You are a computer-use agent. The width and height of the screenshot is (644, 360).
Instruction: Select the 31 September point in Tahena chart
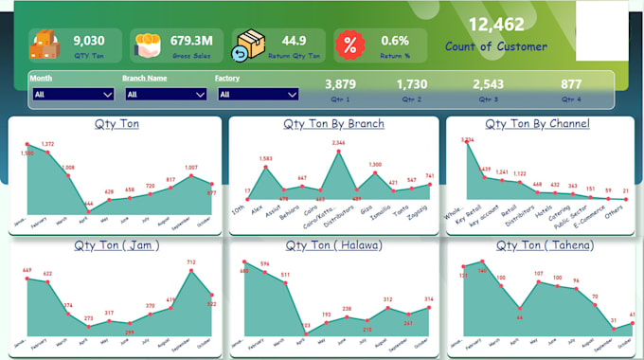point(614,329)
